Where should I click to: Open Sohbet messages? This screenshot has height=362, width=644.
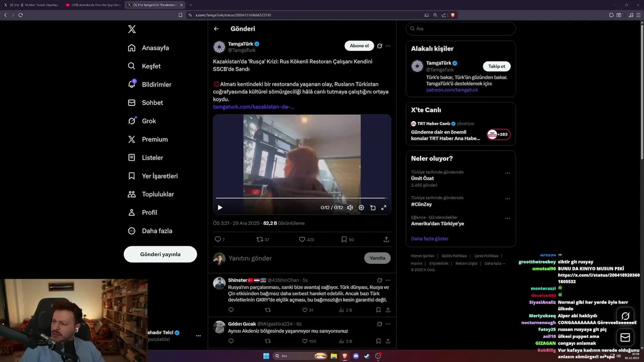(145, 103)
